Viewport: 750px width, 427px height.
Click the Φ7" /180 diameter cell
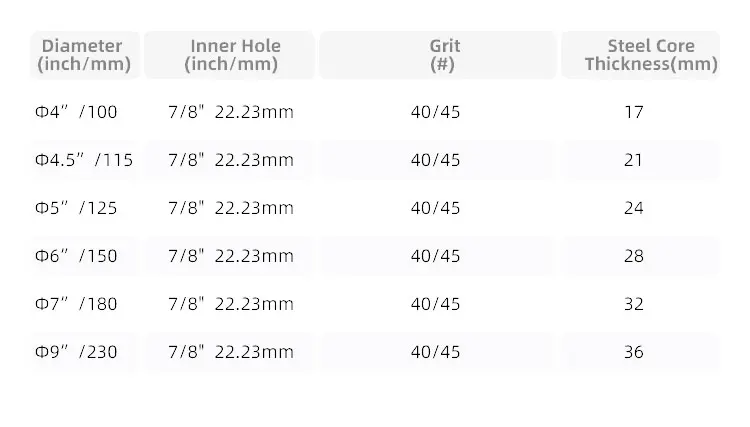pyautogui.click(x=76, y=304)
